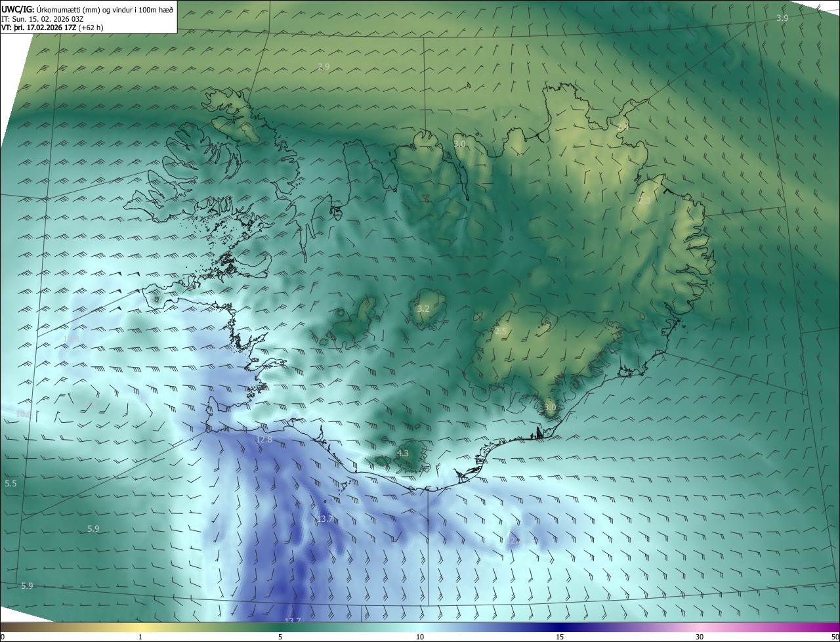Click the 5.5 value label

pyautogui.click(x=10, y=483)
